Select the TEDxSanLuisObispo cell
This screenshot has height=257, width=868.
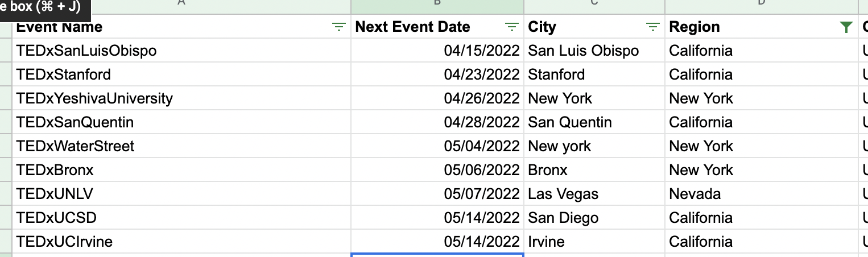181,51
